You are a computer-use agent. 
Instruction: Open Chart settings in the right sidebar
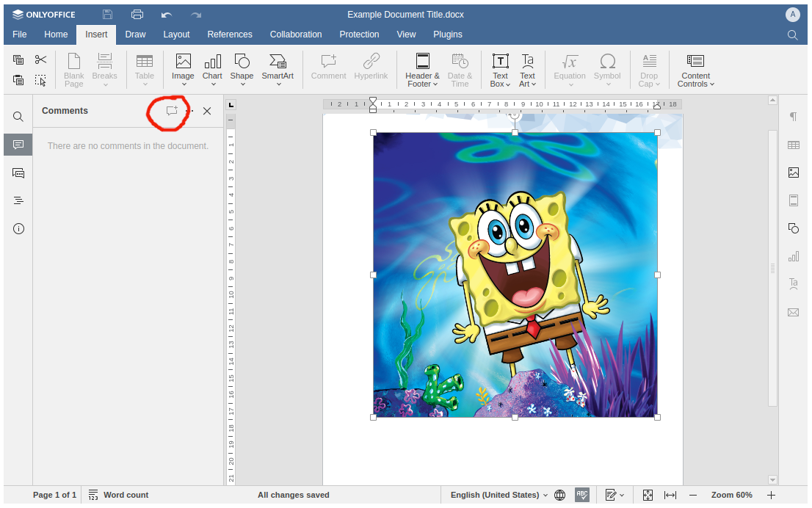pos(794,255)
